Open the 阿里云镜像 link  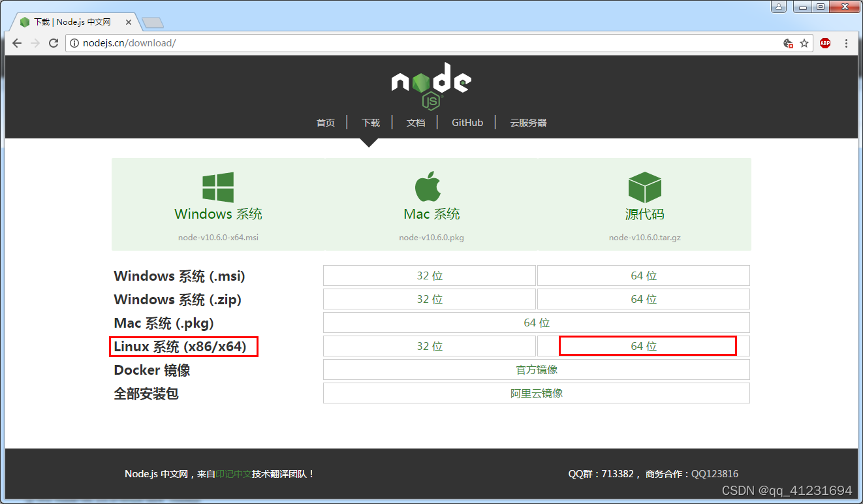pos(535,392)
